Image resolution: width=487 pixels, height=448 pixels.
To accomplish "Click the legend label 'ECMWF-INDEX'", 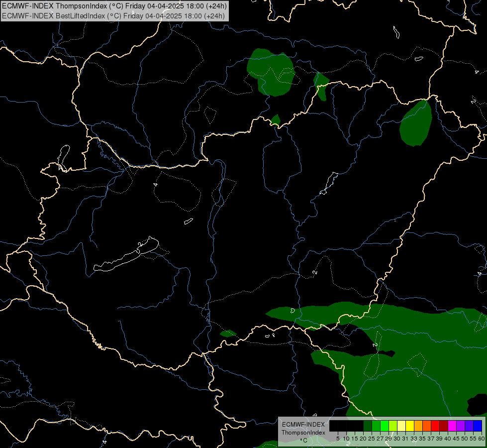I will 303,425.
